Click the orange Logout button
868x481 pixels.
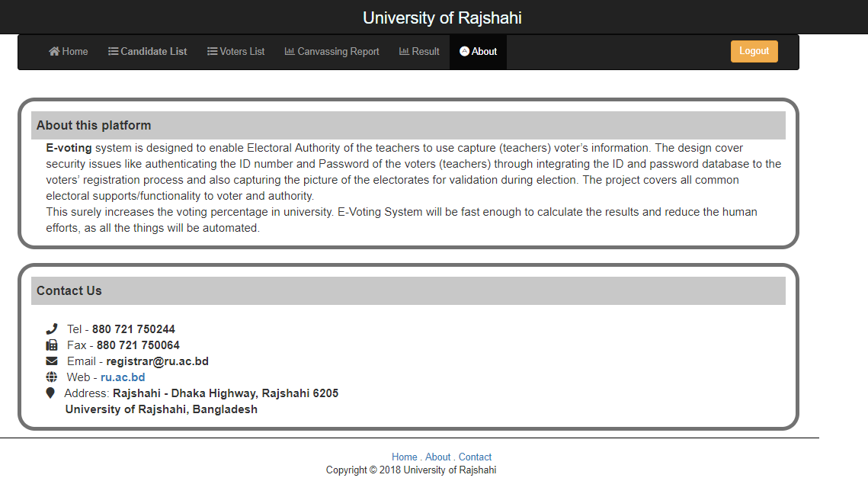(x=754, y=51)
